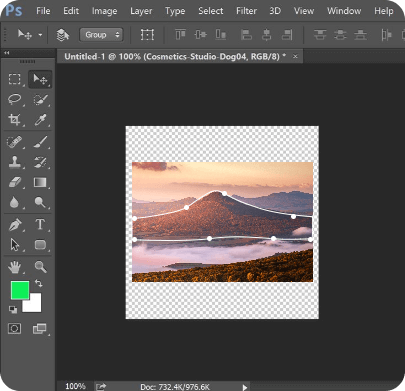Align right edges

(x=287, y=35)
